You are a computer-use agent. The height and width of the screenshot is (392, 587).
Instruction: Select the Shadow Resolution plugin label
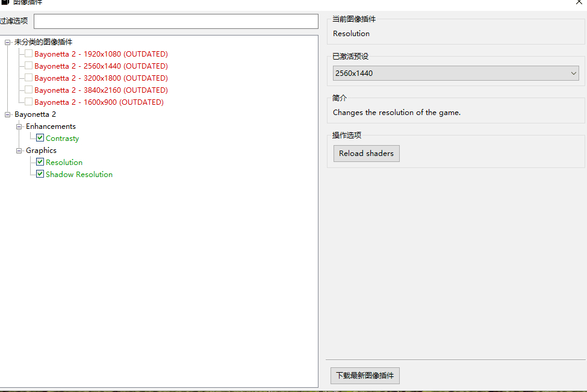point(79,174)
